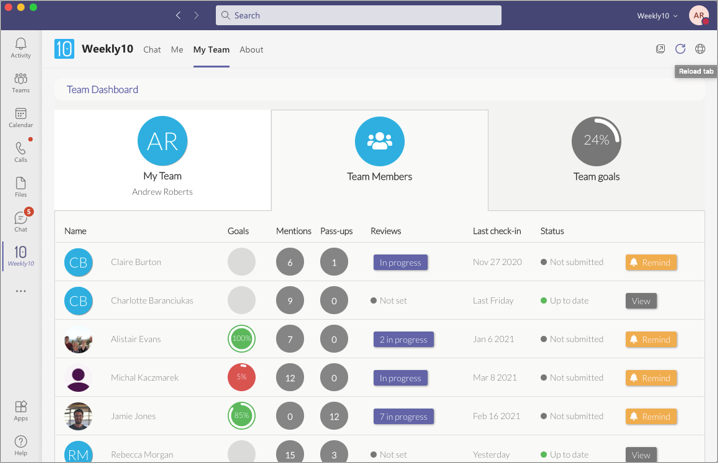This screenshot has width=718, height=463.
Task: Click the Pass-ups column header
Action: pyautogui.click(x=337, y=231)
